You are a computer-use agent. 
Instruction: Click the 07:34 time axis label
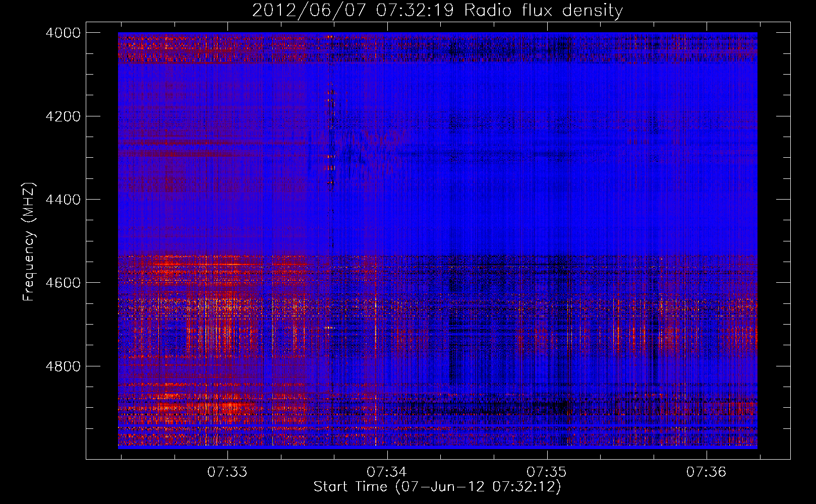[387, 472]
